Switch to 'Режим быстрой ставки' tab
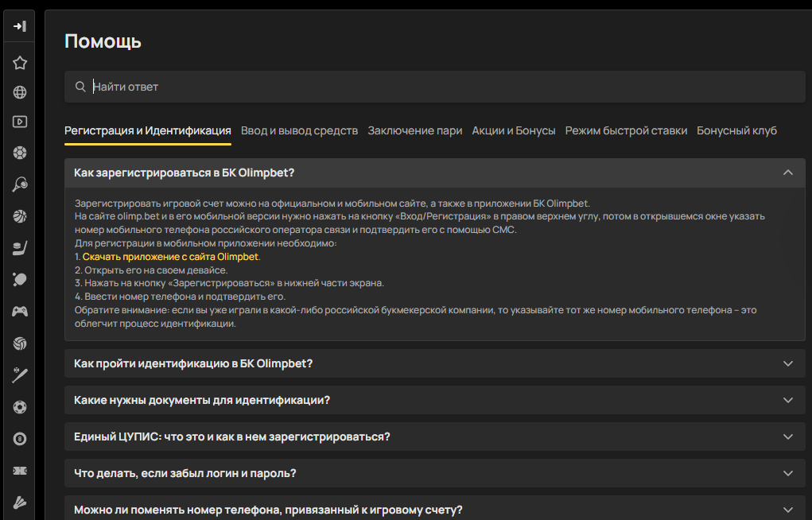This screenshot has width=812, height=520. pyautogui.click(x=626, y=130)
